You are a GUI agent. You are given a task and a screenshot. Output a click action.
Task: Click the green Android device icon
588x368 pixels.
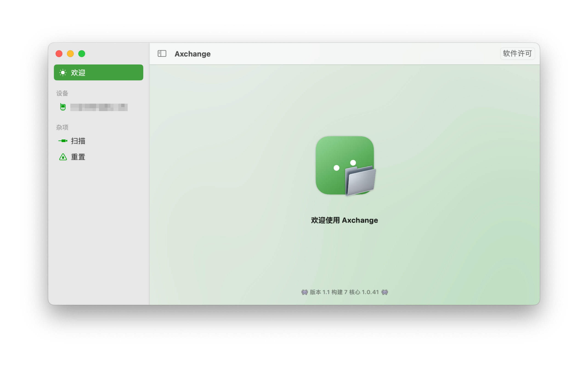[x=63, y=107]
